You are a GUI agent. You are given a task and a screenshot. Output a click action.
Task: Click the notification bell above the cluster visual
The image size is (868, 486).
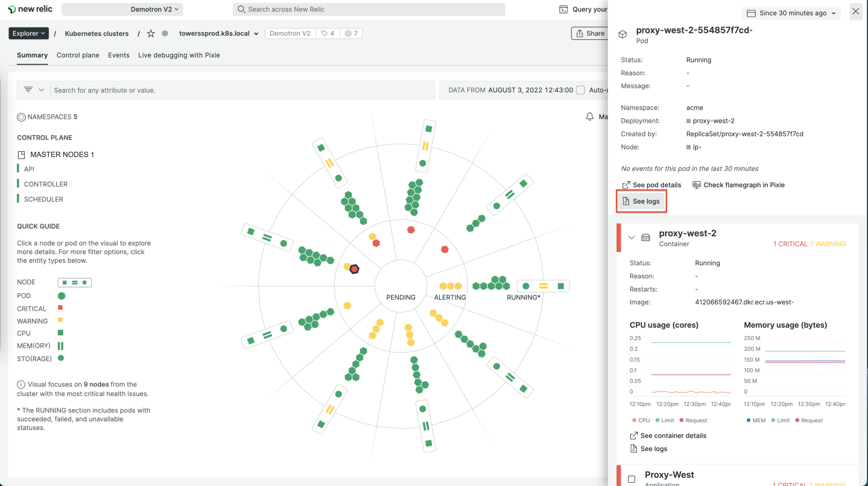click(590, 117)
